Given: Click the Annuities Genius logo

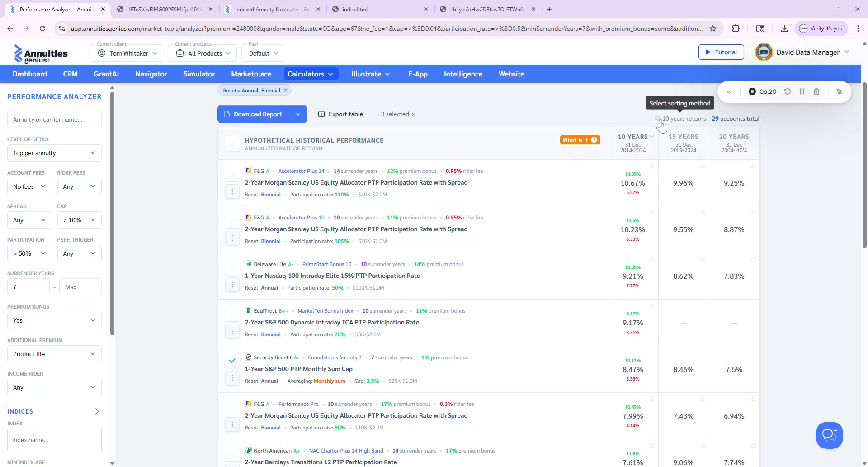Looking at the screenshot, I should [41, 53].
